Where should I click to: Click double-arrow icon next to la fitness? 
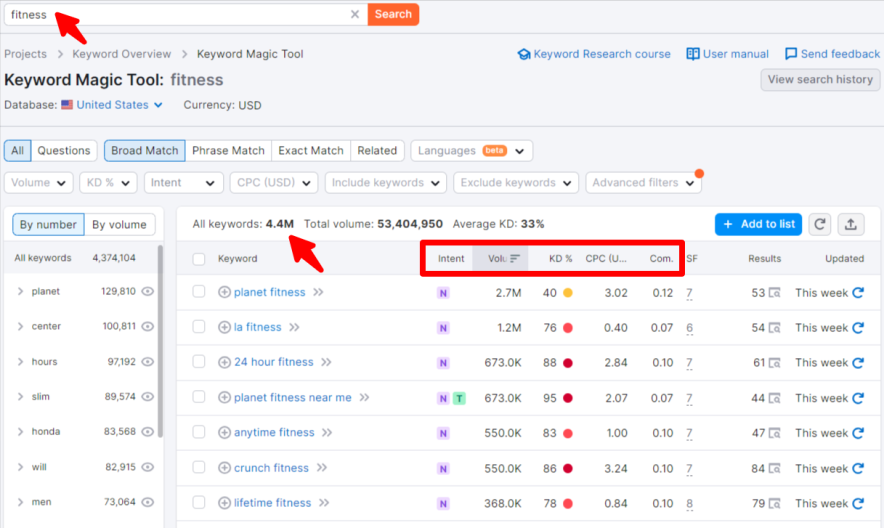pyautogui.click(x=294, y=327)
